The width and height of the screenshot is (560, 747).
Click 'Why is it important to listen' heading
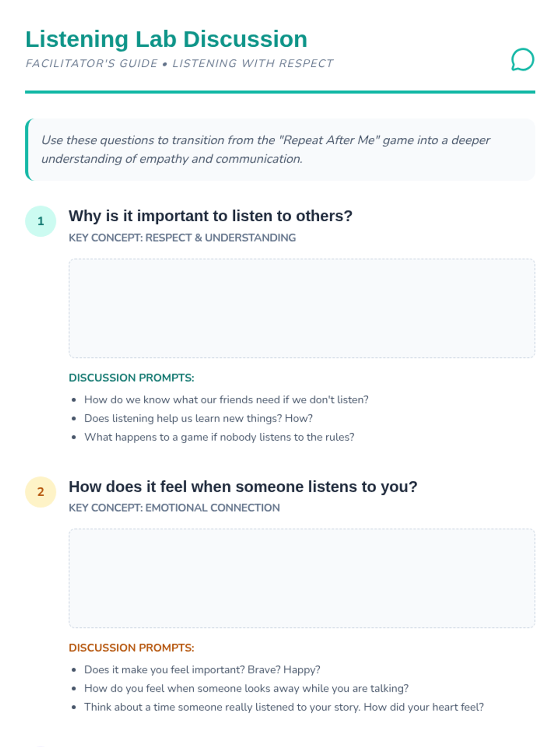coord(210,216)
